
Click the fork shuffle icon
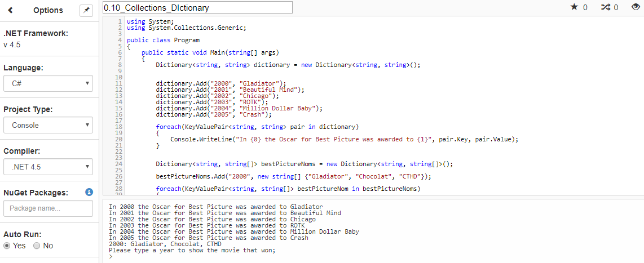coord(605,7)
